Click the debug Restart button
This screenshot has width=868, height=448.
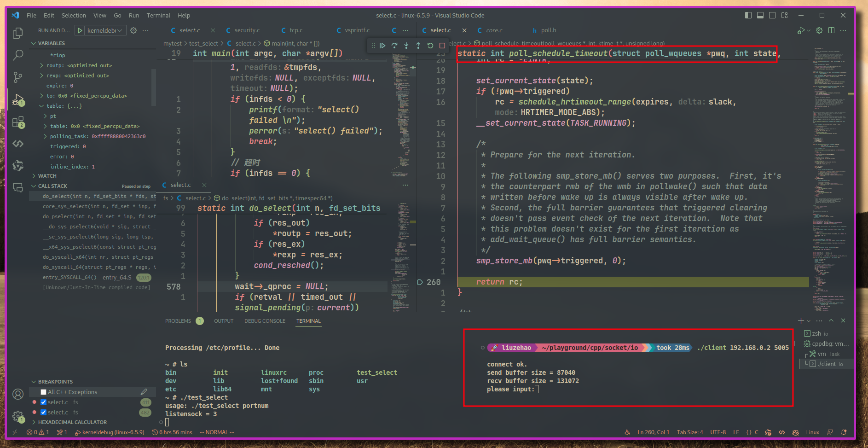pyautogui.click(x=430, y=46)
